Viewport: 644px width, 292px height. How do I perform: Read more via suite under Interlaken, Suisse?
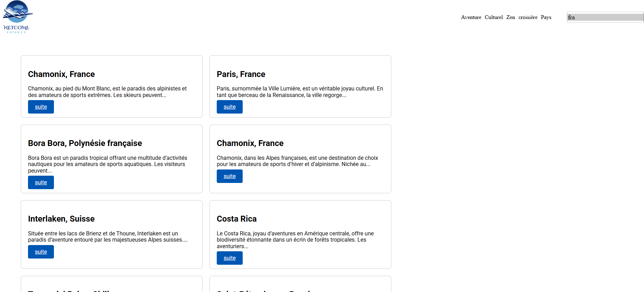(x=41, y=252)
